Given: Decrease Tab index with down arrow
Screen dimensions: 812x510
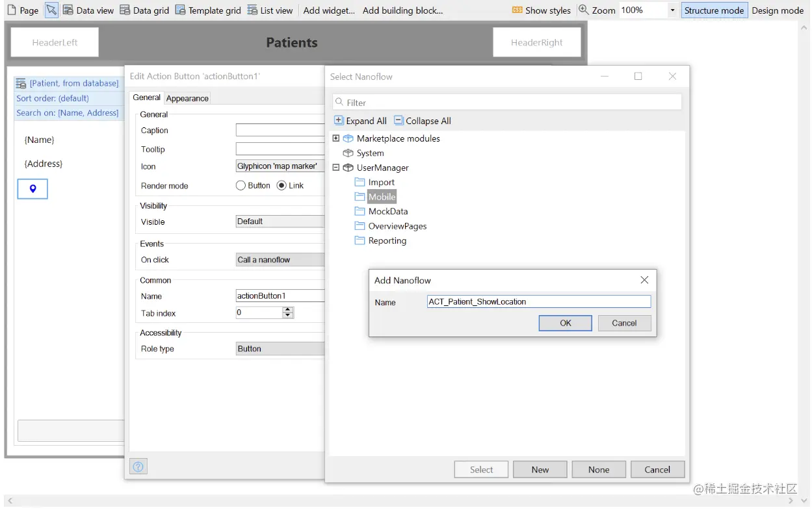Looking at the screenshot, I should [x=288, y=316].
